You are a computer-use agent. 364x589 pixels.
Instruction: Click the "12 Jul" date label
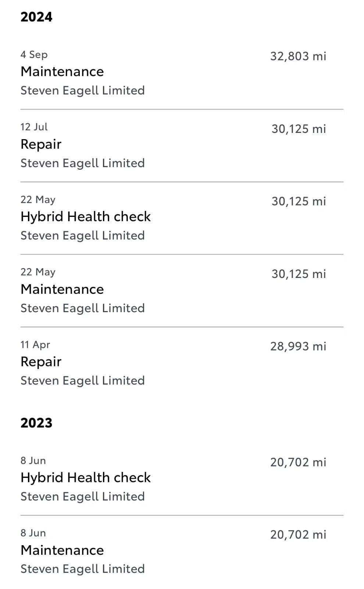[x=34, y=127]
